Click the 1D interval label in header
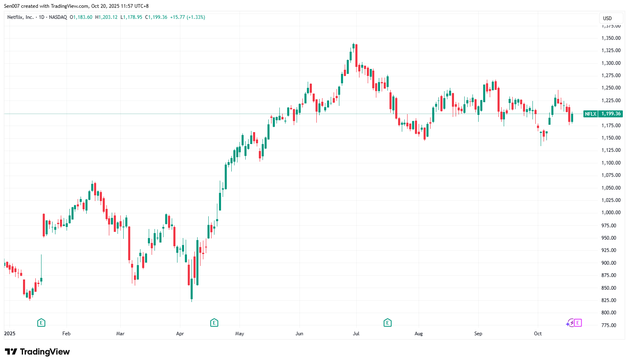 41,17
